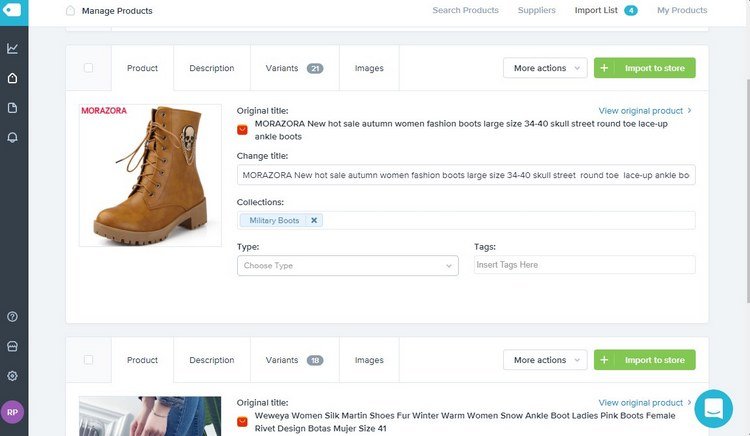Select Product tab of MORAZORA product
This screenshot has width=750, height=436.
click(x=143, y=68)
